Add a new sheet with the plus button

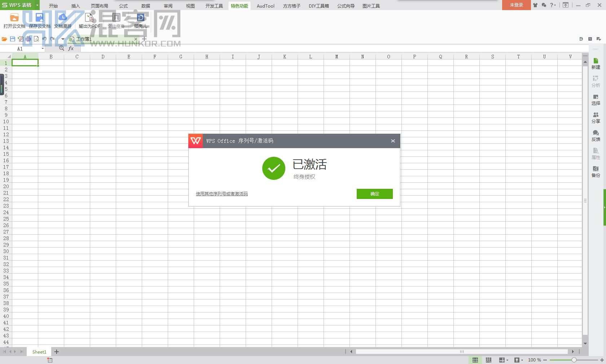(57, 352)
